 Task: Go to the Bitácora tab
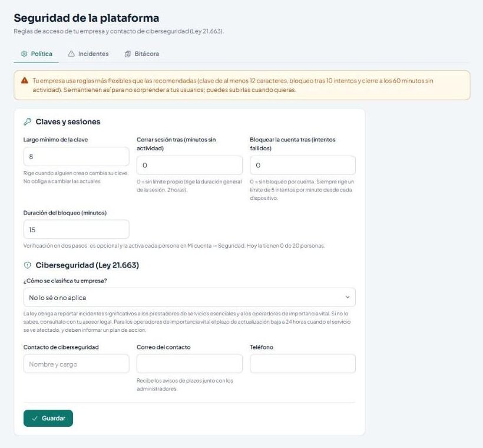[x=142, y=54]
